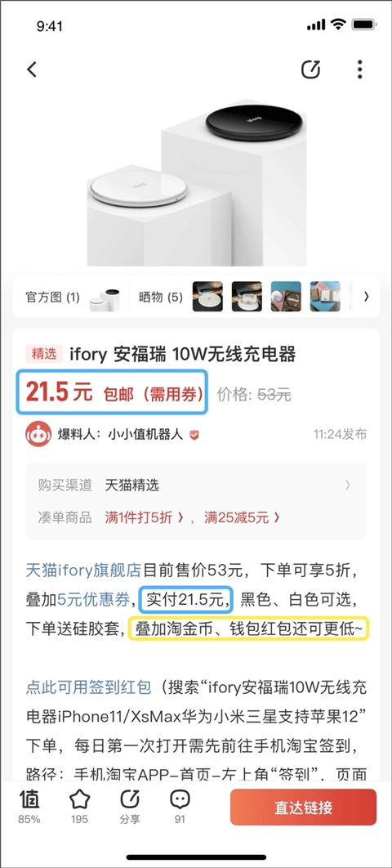Open the 点此可用签到红包 link
The image size is (392, 868).
pos(88,687)
